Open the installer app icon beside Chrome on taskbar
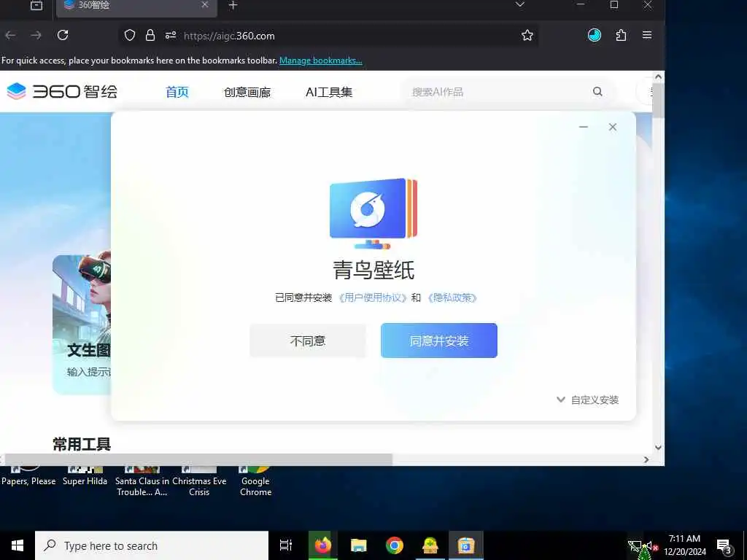Viewport: 747px width, 560px height. (x=430, y=545)
